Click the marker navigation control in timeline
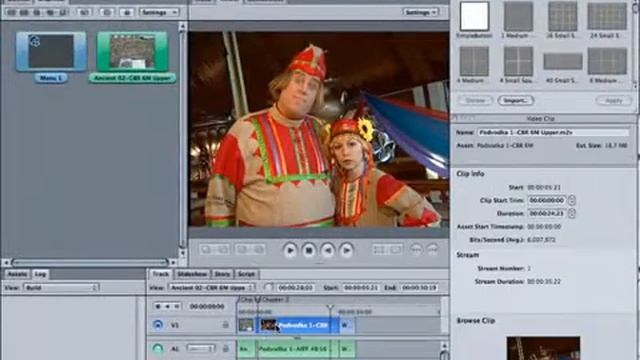The height and width of the screenshot is (360, 640). pos(167,306)
